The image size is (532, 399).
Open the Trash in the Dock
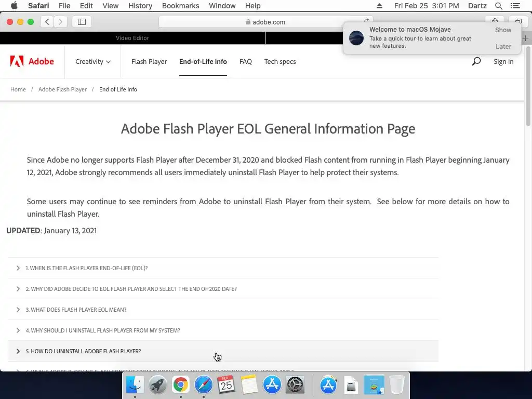(396, 385)
